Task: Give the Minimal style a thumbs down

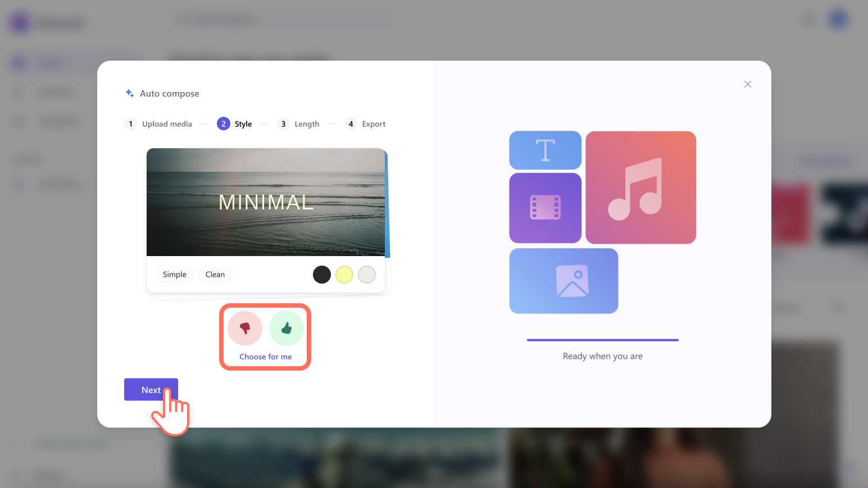Action: (x=244, y=328)
